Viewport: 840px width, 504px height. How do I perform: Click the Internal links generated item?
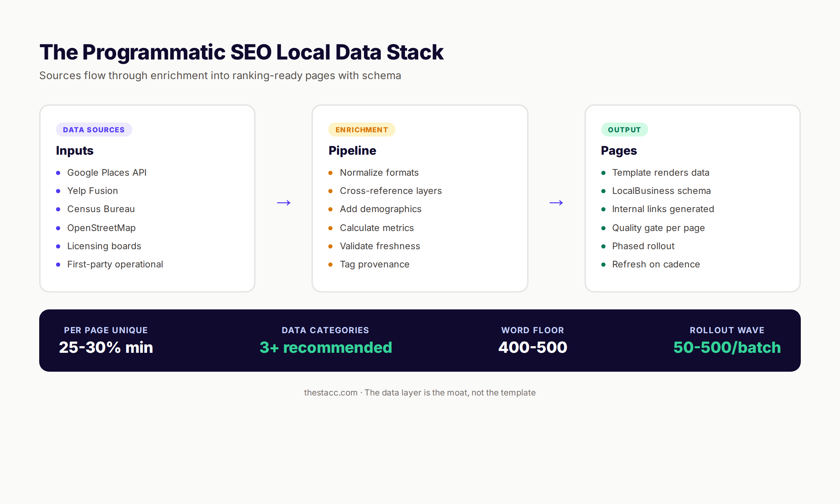point(663,209)
